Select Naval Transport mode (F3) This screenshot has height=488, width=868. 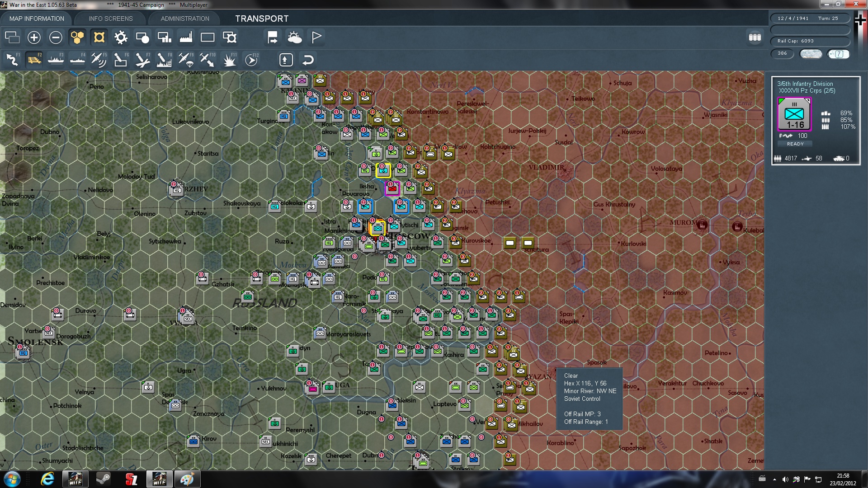tap(56, 60)
